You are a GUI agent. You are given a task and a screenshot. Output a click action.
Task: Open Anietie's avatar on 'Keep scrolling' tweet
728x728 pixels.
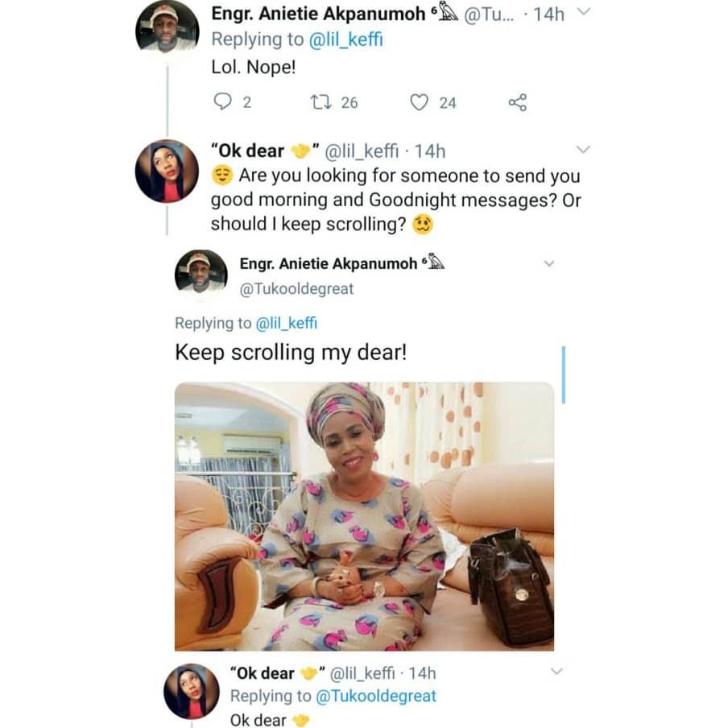[201, 275]
